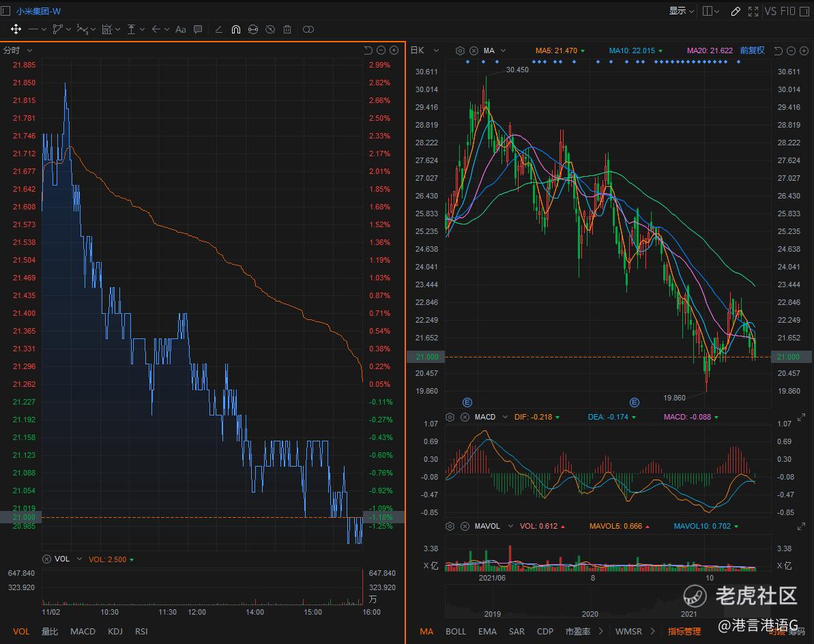Enter fullscreen with the expand-corners icon
Screen dimensions: 814x644
[x=753, y=11]
